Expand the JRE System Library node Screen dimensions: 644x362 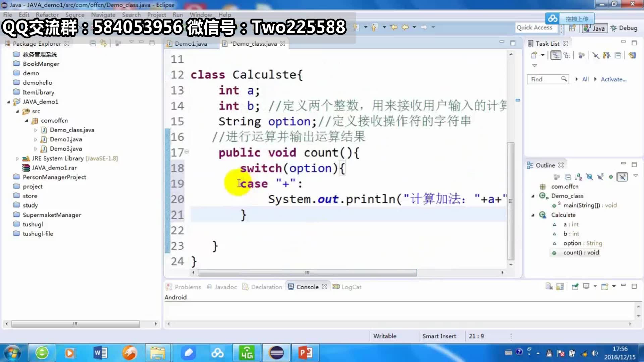[17, 158]
